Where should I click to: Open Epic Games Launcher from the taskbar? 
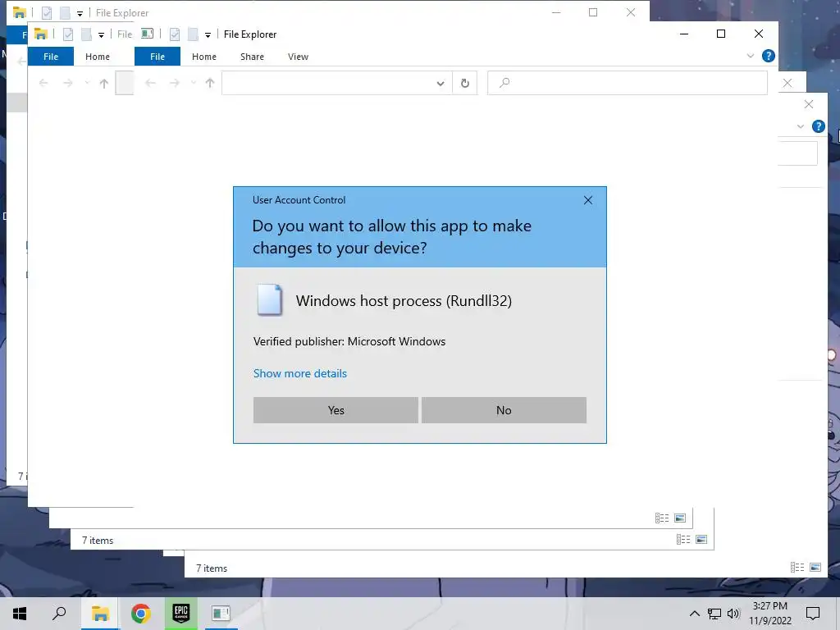click(181, 614)
